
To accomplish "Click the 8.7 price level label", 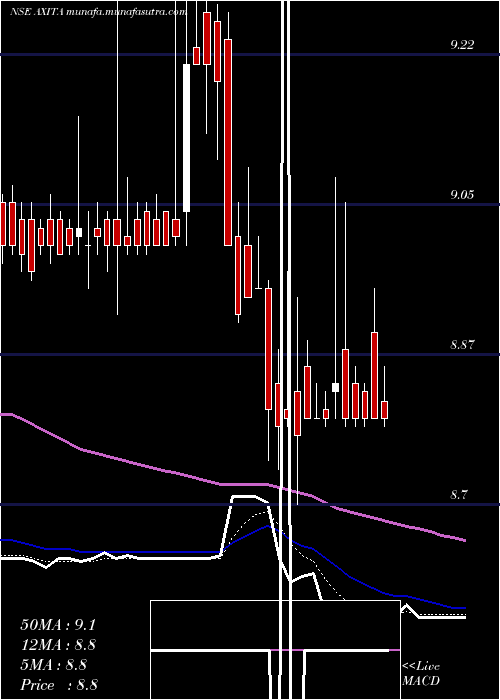I will (459, 495).
